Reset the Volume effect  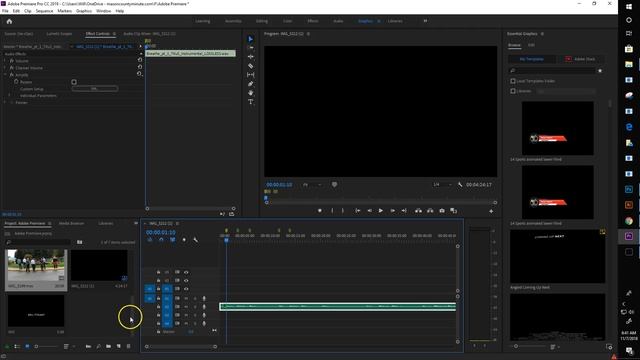140,60
